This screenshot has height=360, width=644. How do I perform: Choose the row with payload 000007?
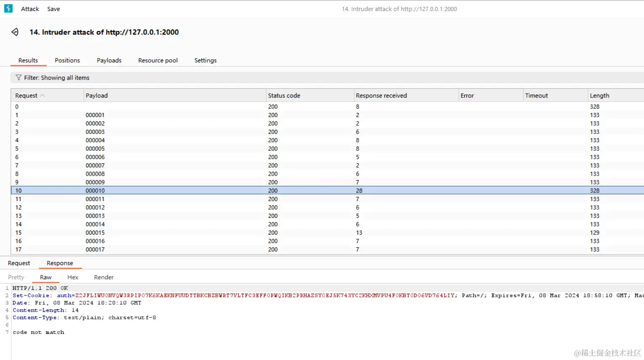tap(327, 166)
